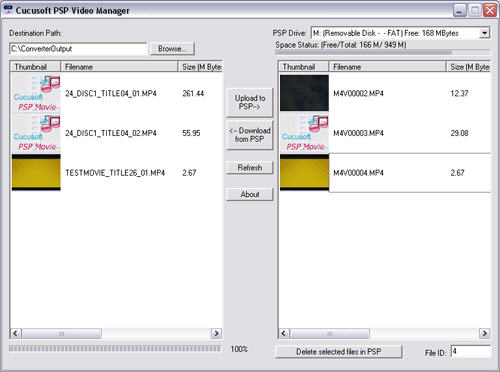Click size value 261.44
Image resolution: width=500 pixels, height=372 pixels.
tap(193, 93)
